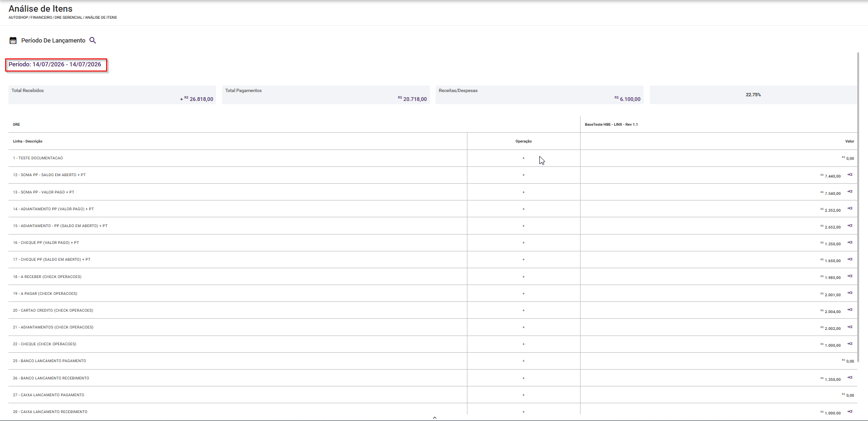Open details icon for row 28 CAIXA LANCAMENTO RECEBIMENTO
The image size is (868, 421).
[850, 412]
